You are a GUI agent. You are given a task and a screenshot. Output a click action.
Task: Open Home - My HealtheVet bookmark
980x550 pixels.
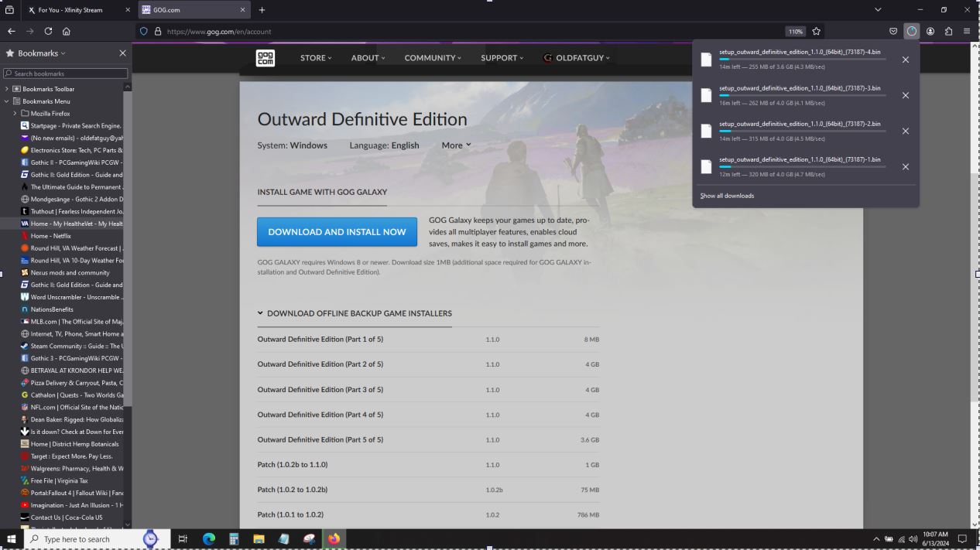[x=71, y=224]
